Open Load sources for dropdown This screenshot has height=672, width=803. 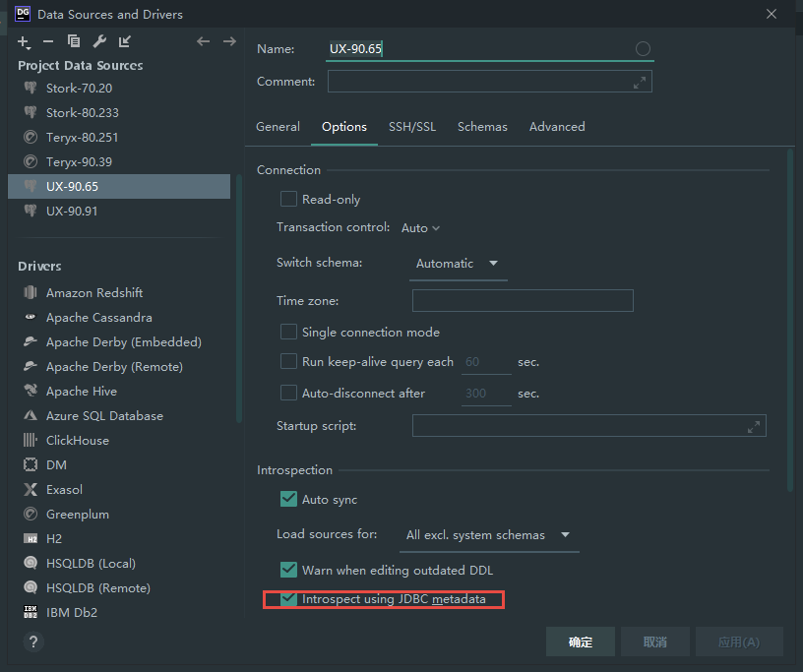[489, 534]
